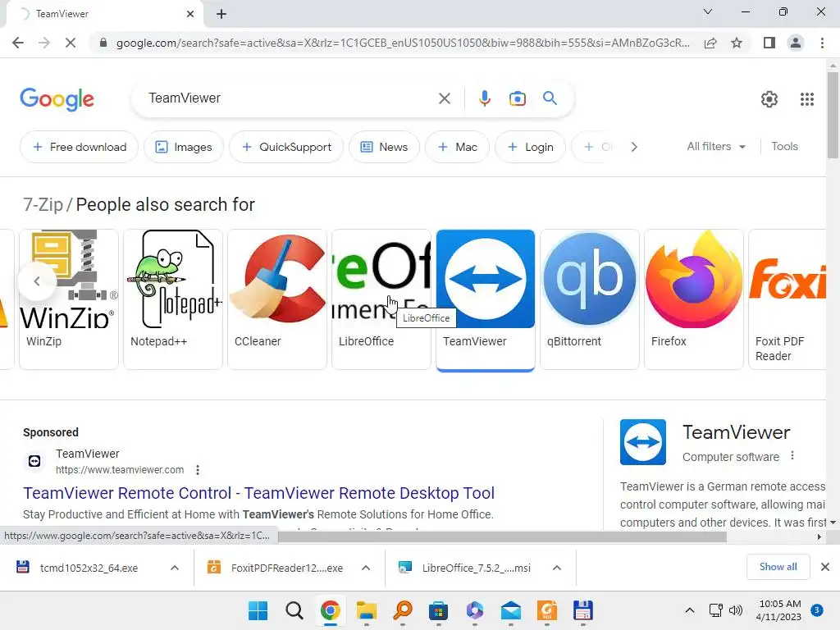Show hidden system tray icons
Viewport: 840px width, 630px height.
(689, 610)
